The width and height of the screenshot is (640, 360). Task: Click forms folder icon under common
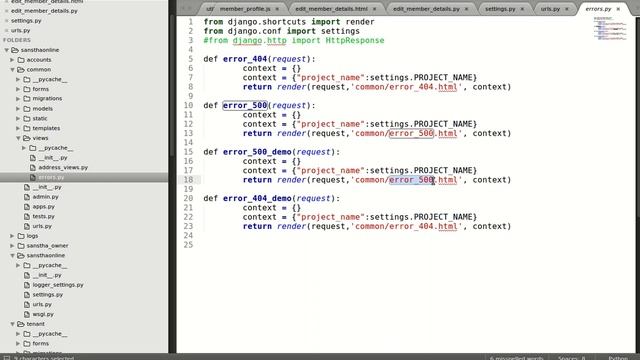(27, 89)
